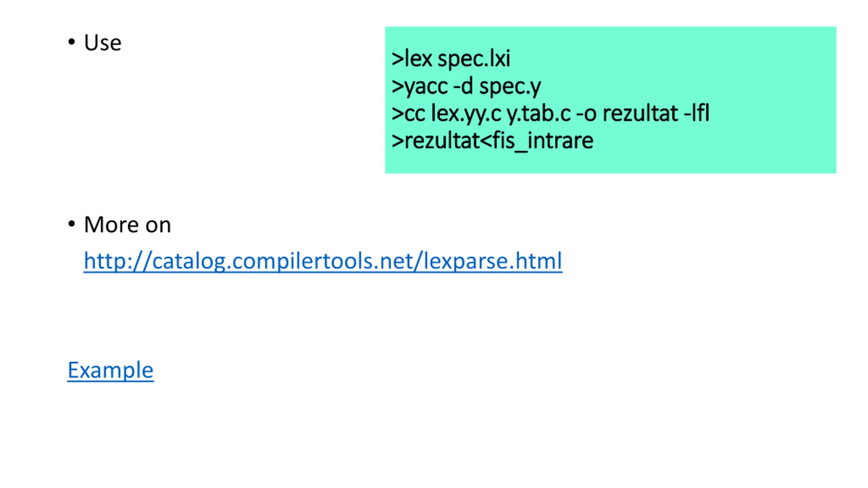Click the Example hyperlink
This screenshot has width=868, height=488.
(x=111, y=370)
